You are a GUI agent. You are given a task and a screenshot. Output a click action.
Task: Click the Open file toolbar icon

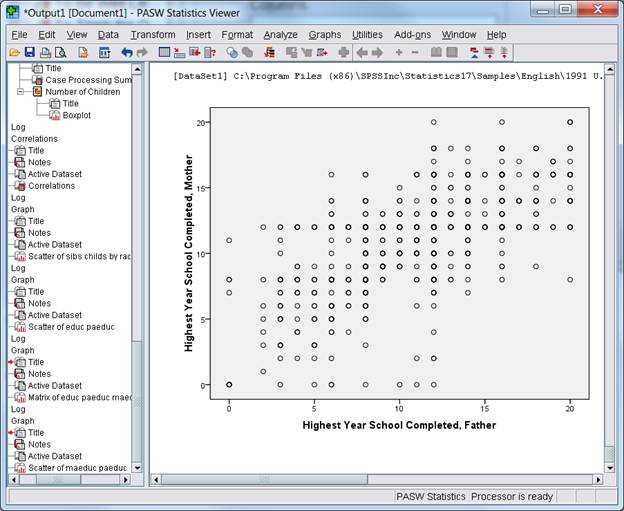tap(14, 52)
